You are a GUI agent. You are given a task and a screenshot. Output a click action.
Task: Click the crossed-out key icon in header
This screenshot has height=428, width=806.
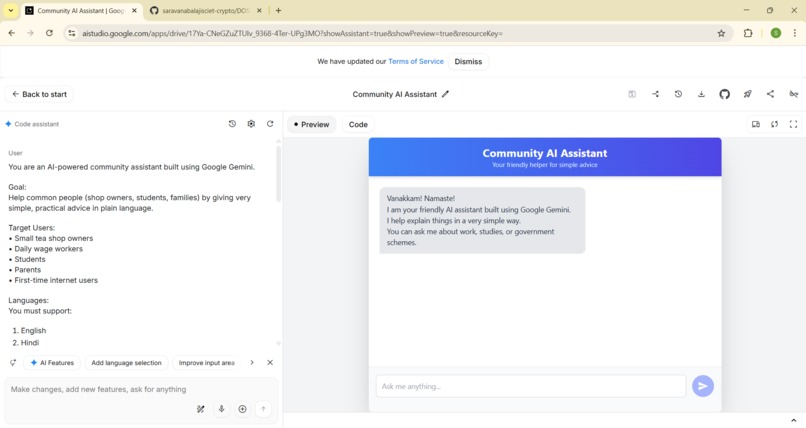click(793, 94)
